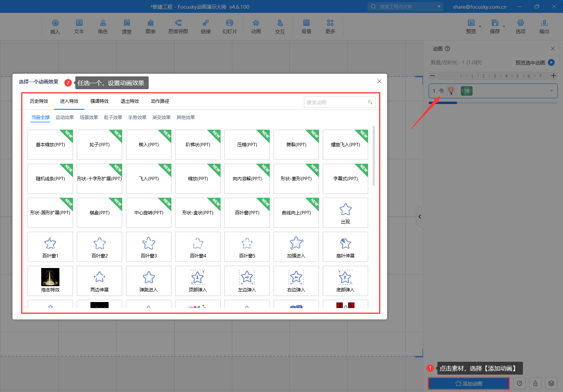Click the 添加动画 button
563x392 pixels.
click(468, 383)
